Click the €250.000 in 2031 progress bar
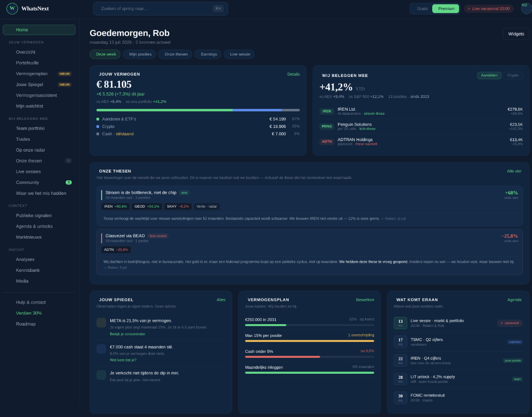 pos(309,325)
